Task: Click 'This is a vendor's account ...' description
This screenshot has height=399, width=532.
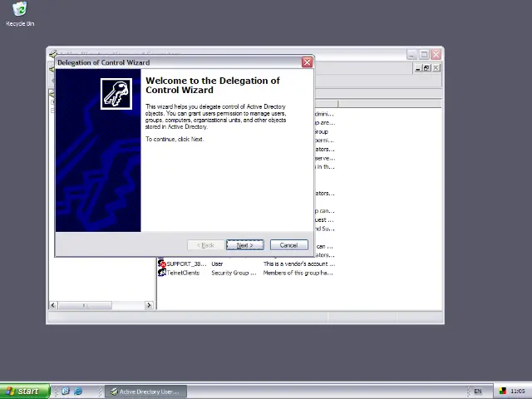Action: tap(299, 264)
